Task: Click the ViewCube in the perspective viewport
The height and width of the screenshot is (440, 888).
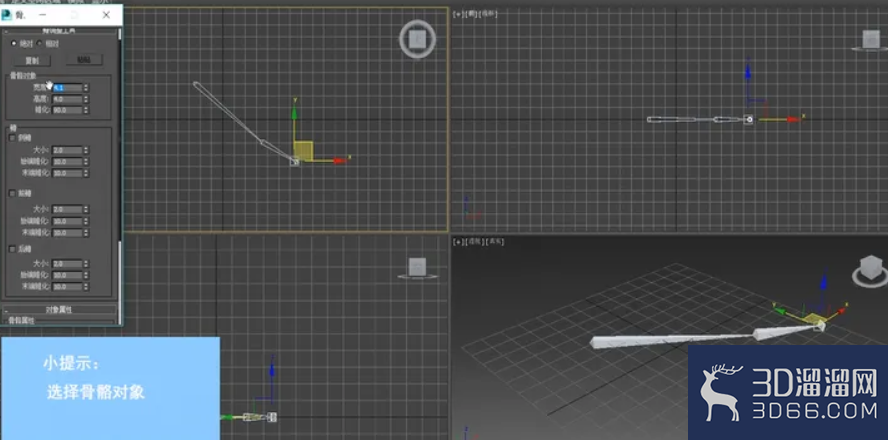Action: [x=871, y=270]
